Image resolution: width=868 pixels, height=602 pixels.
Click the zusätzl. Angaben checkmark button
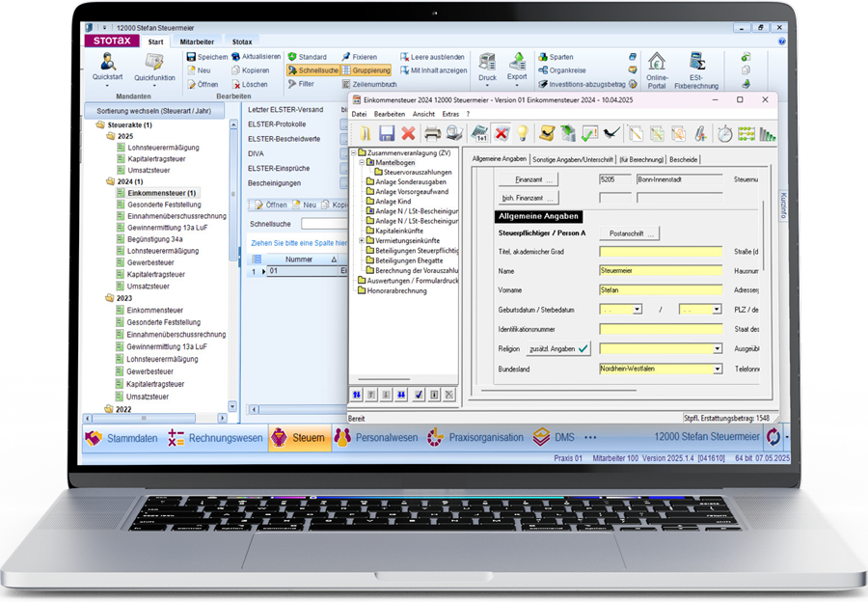point(558,348)
